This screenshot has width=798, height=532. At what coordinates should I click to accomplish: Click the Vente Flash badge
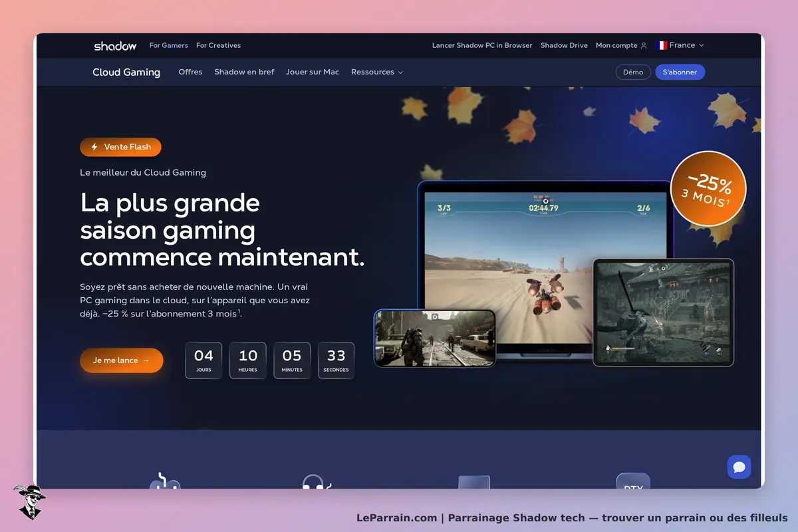120,147
